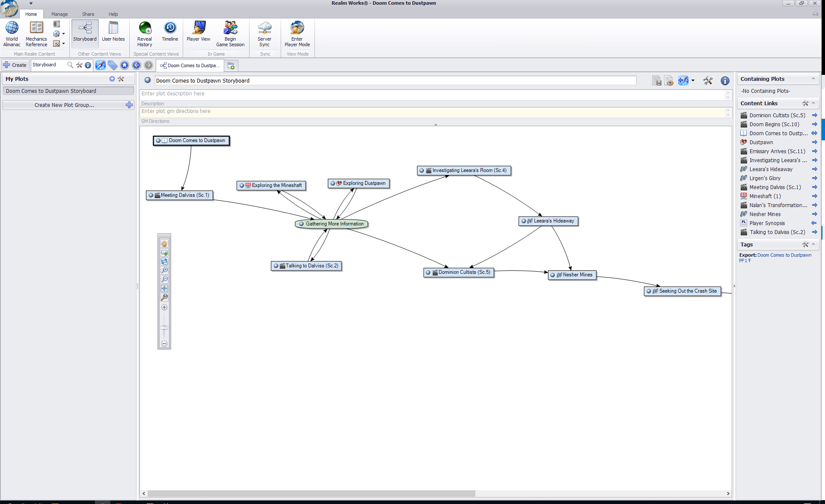Click Create New Plot Group button
The height and width of the screenshot is (504, 825).
click(68, 105)
